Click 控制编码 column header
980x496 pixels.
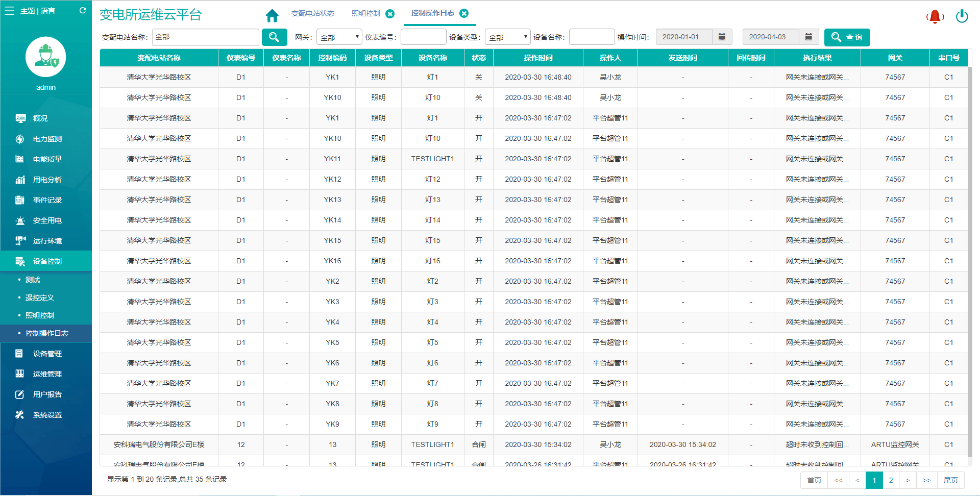(x=332, y=58)
